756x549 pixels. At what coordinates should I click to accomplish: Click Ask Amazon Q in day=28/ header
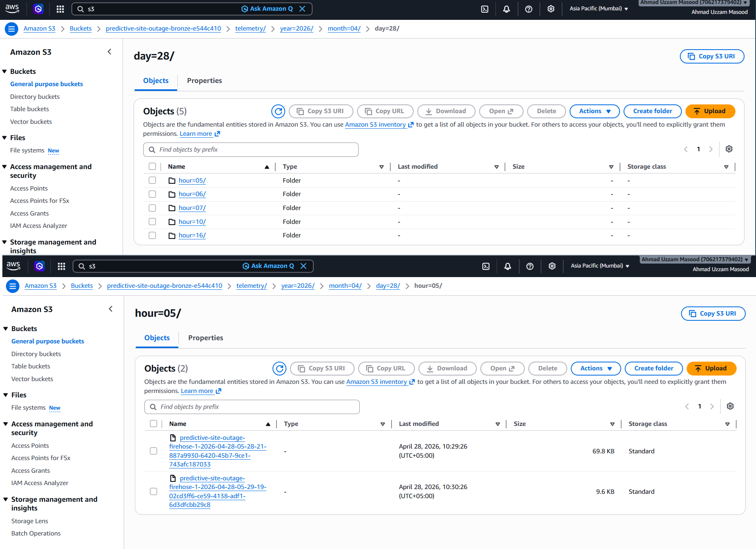(267, 9)
